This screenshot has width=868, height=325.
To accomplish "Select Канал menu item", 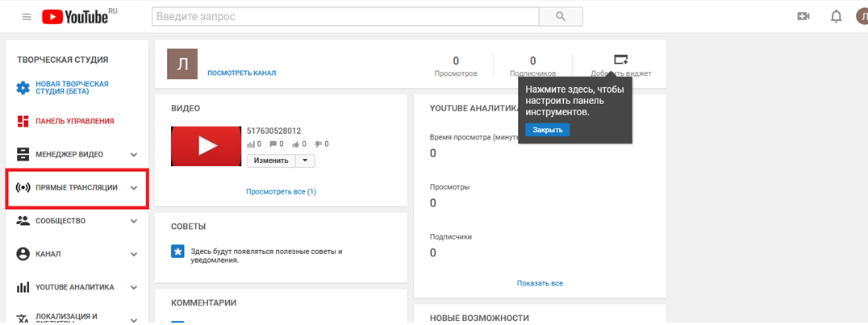I will click(48, 254).
